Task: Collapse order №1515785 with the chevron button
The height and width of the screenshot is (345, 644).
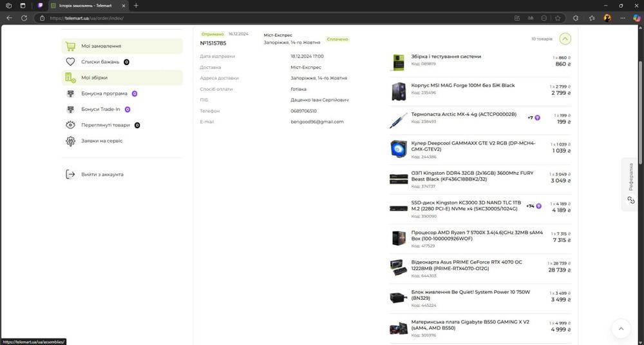Action: click(x=565, y=39)
